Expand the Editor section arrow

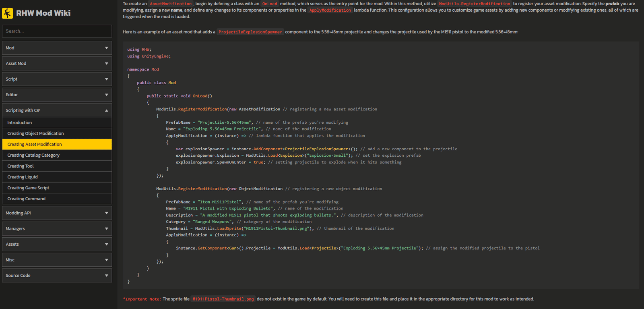pos(107,95)
